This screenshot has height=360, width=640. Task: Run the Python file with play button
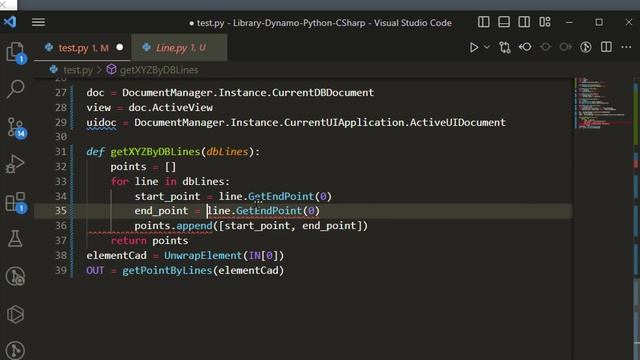[473, 47]
